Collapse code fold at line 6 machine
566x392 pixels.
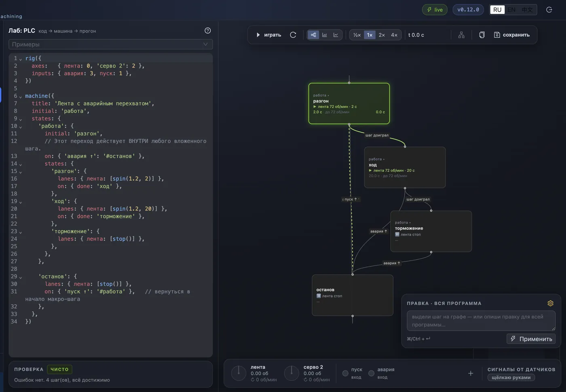tap(21, 97)
